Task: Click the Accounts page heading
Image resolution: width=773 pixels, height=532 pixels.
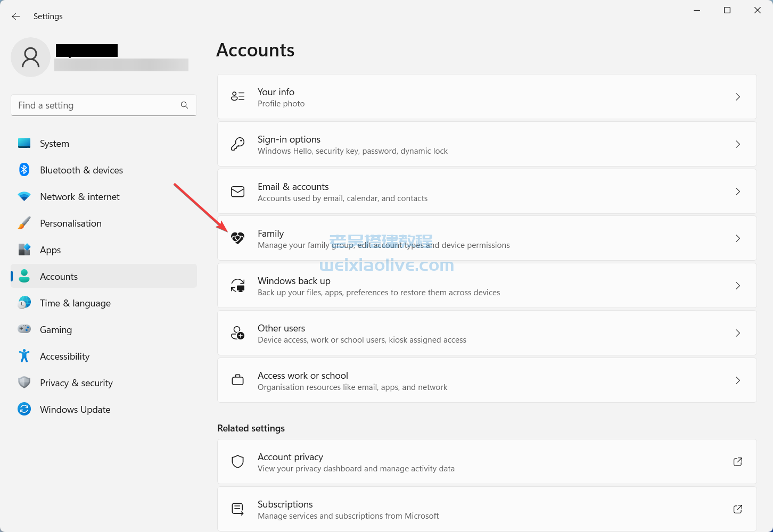Action: [256, 50]
